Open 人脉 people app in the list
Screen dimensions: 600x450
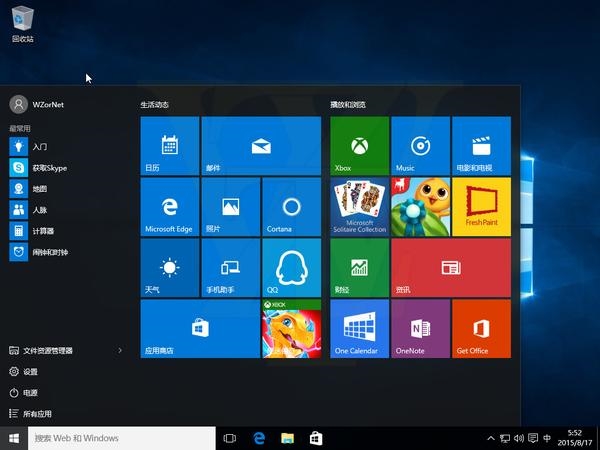coord(67,210)
